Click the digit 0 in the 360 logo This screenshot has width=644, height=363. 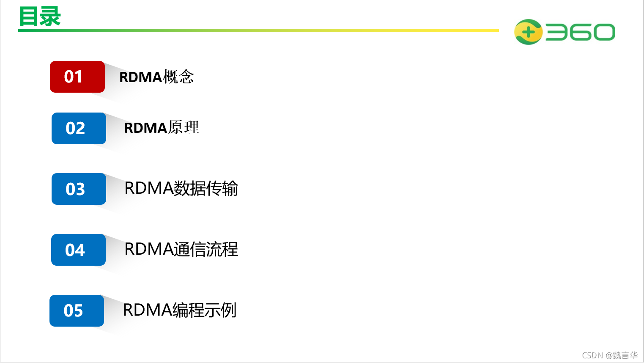(x=603, y=32)
